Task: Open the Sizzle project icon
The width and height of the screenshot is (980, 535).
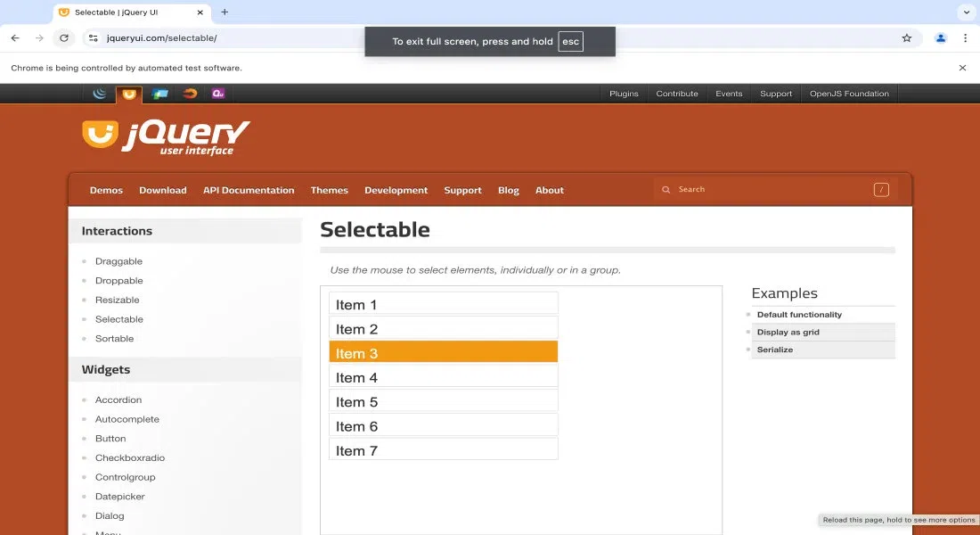Action: click(x=190, y=94)
